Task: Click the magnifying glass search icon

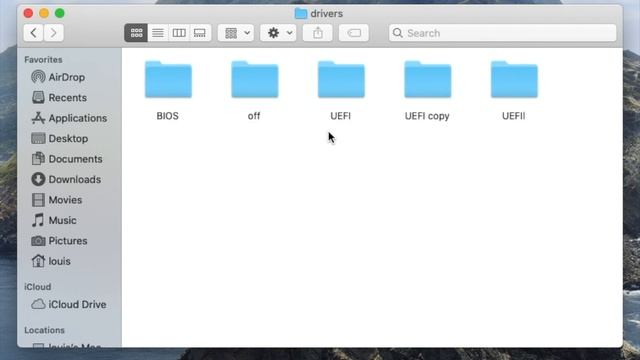Action: [x=398, y=33]
